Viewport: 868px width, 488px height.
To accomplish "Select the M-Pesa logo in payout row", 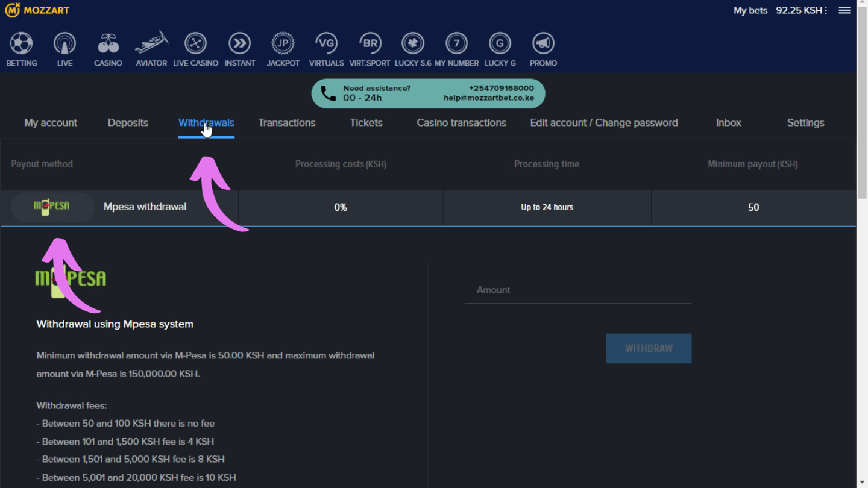I will (x=52, y=207).
